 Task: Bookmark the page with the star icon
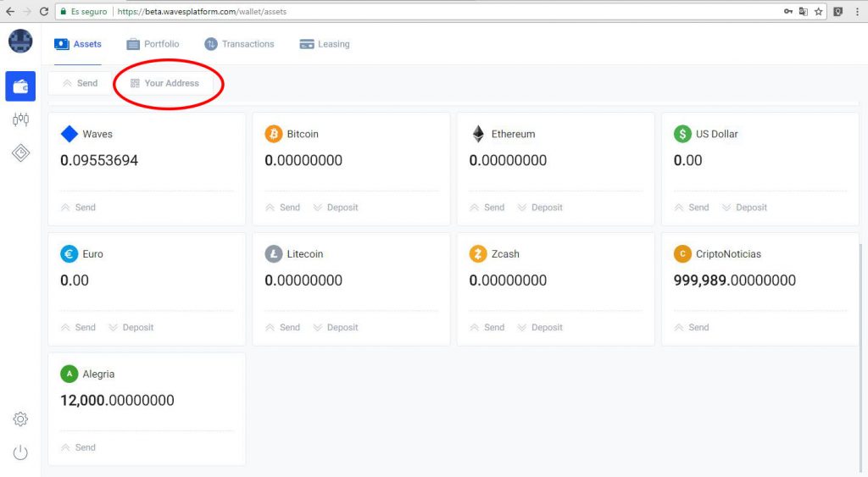click(x=818, y=11)
